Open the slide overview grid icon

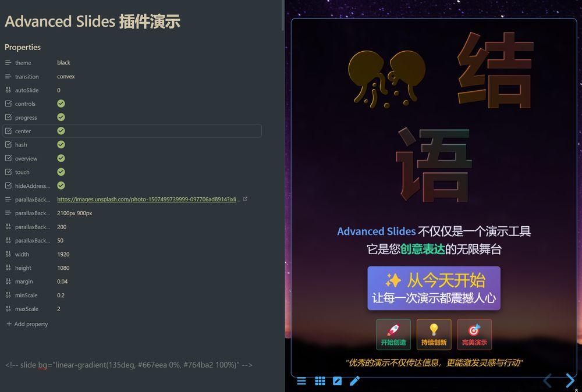tap(320, 380)
